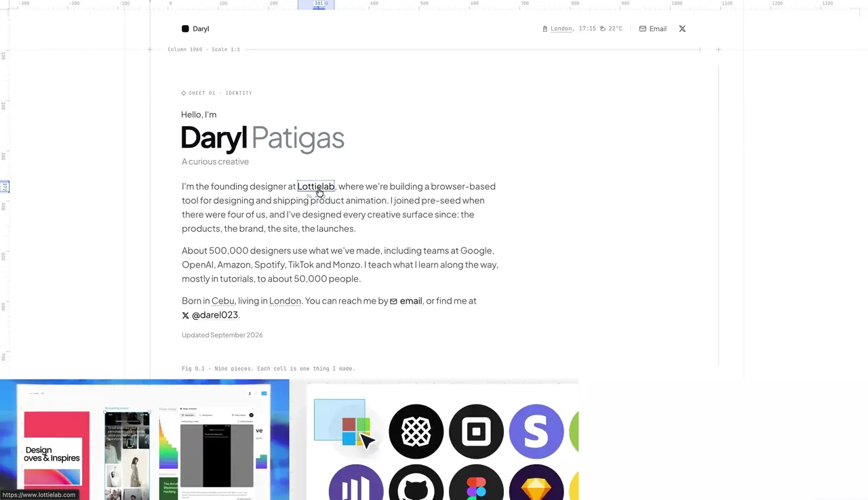Follow the Lottielab link in bio
Screen dimensions: 868x500
coord(316,186)
